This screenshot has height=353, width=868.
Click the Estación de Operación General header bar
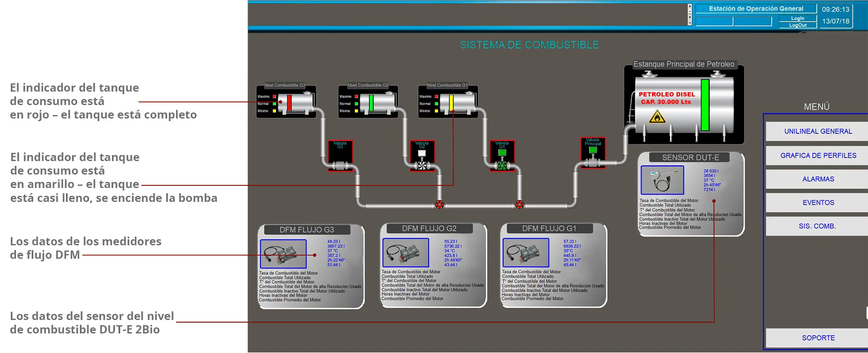[756, 9]
